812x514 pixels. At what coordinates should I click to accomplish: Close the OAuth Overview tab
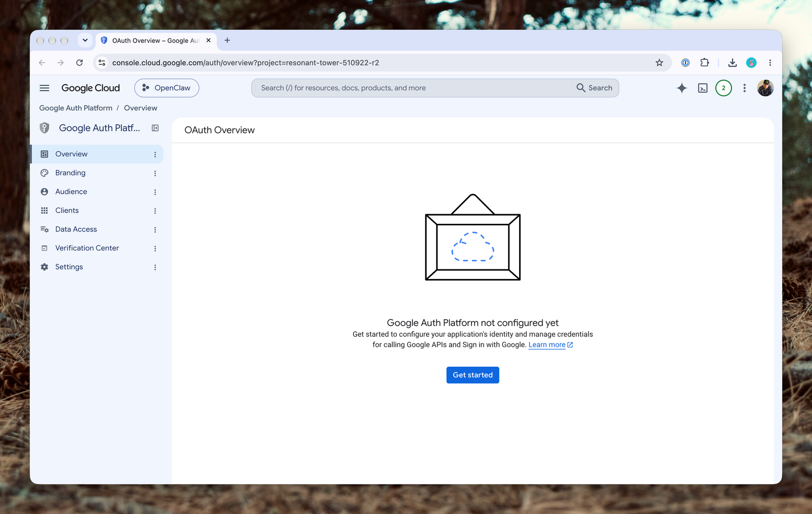(x=209, y=40)
